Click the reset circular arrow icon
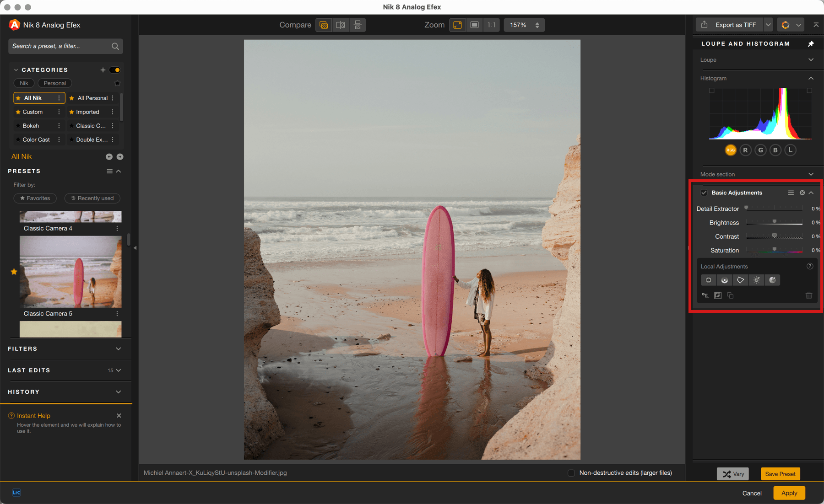Viewport: 824px width, 504px height. click(786, 25)
